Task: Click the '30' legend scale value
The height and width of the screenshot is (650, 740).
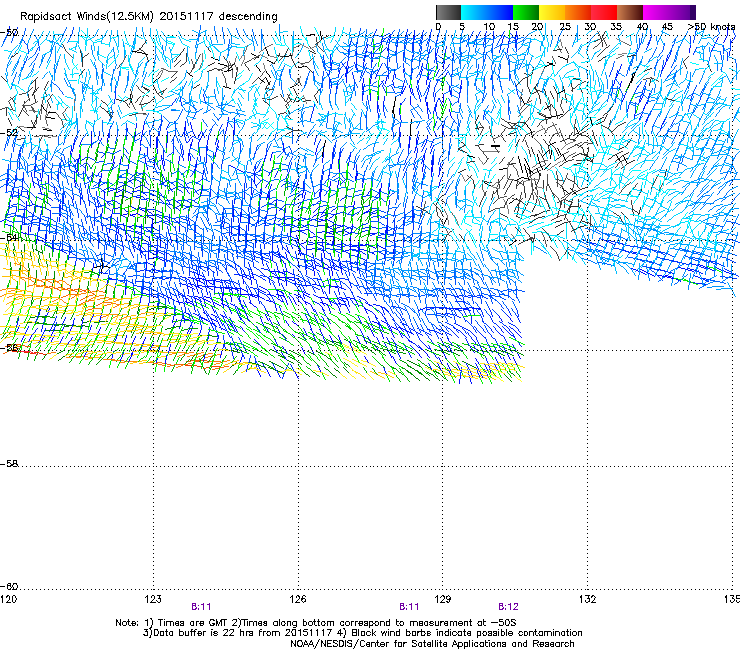Action: click(590, 27)
